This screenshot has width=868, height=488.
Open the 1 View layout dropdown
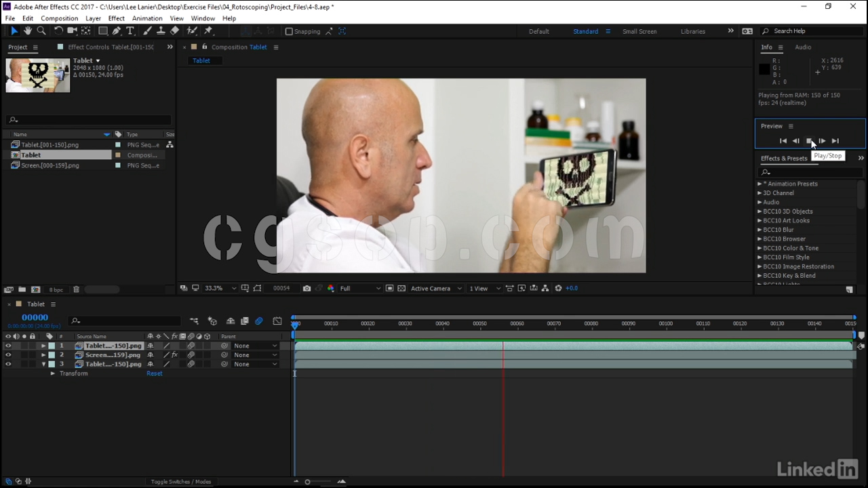click(485, 288)
